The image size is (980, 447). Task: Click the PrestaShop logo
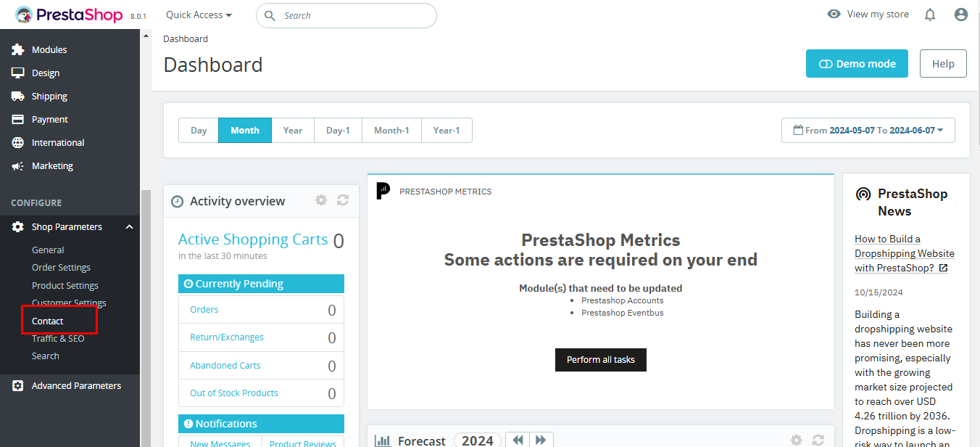coord(69,15)
